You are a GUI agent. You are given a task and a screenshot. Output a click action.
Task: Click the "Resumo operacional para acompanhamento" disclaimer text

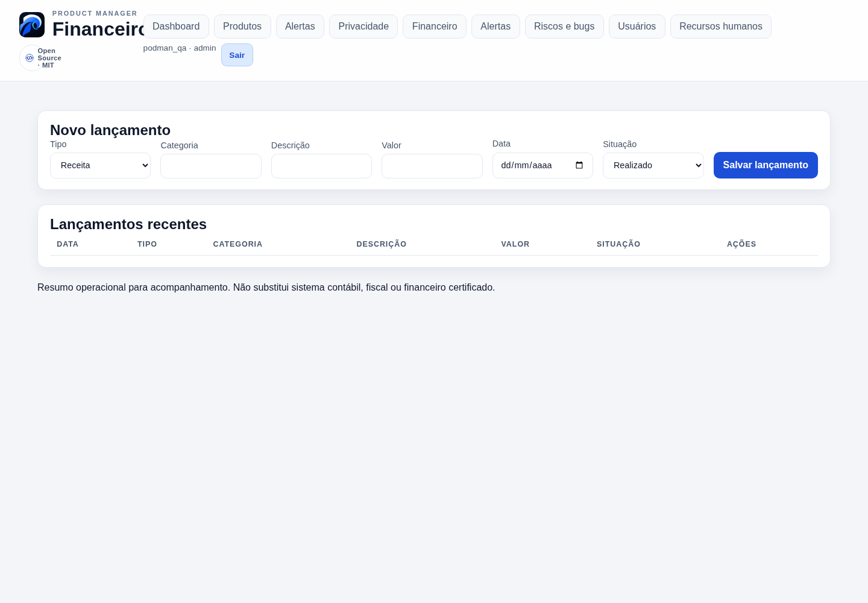pos(266,288)
